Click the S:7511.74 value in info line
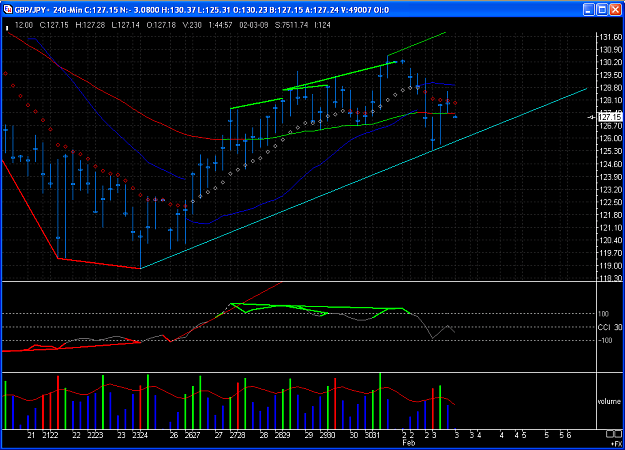Viewport: 625px width, 450px height. click(x=291, y=25)
